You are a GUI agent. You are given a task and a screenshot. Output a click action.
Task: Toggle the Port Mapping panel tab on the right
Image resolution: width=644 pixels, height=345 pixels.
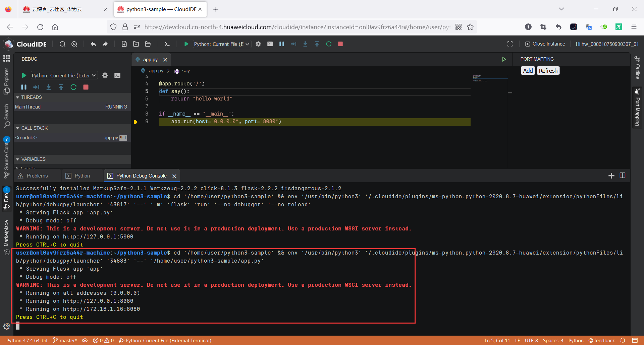tap(637, 107)
